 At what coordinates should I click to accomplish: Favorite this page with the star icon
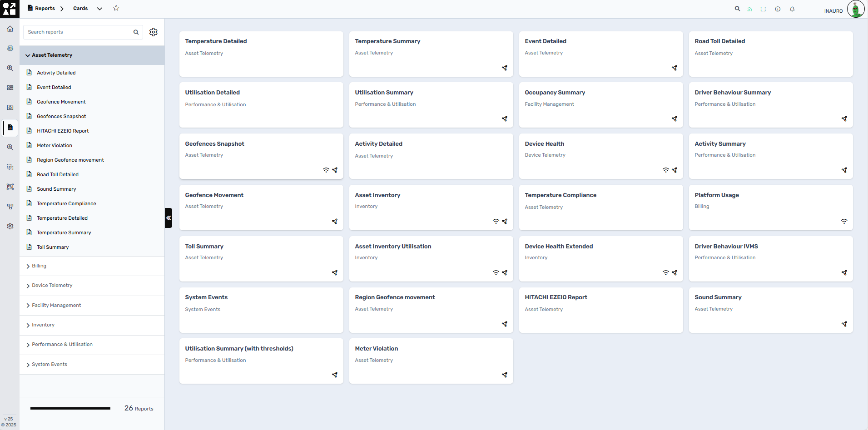116,8
